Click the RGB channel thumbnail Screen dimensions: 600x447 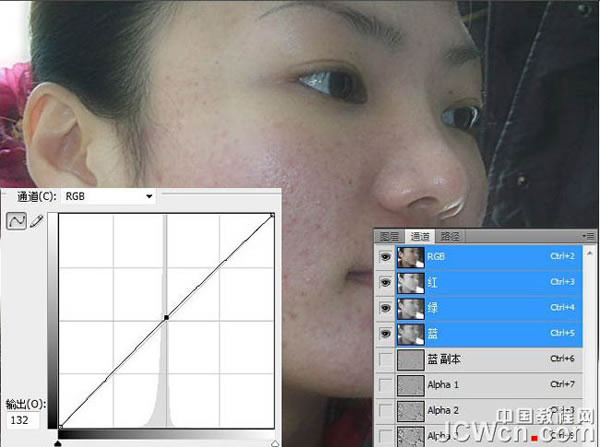tap(411, 256)
